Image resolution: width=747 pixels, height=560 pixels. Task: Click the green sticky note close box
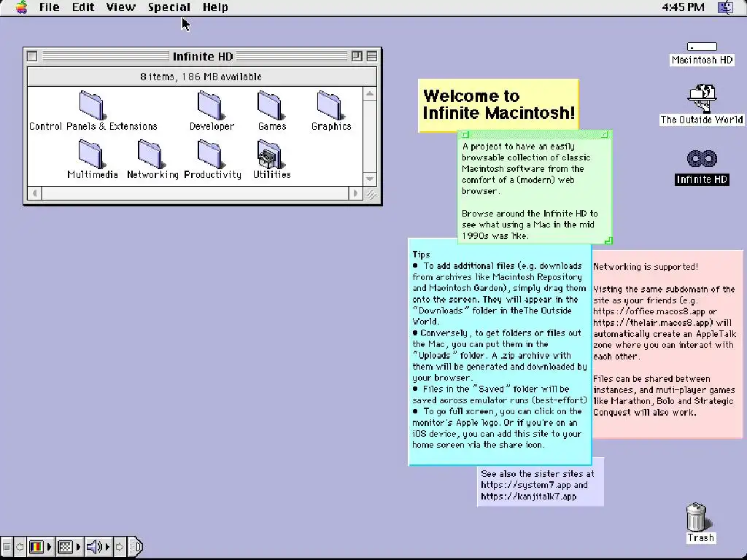click(x=466, y=135)
